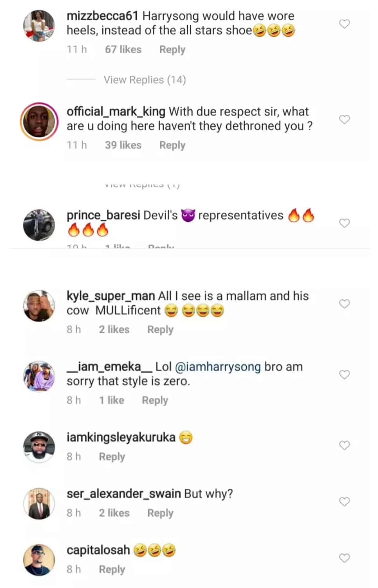Reply to mizzbecca61's comment
Image resolution: width=378 pixels, height=588 pixels.
click(172, 49)
